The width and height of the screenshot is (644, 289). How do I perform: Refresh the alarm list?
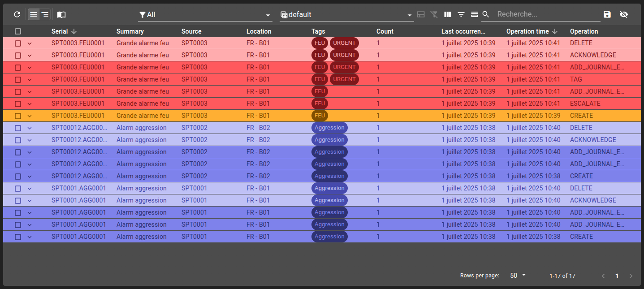17,14
